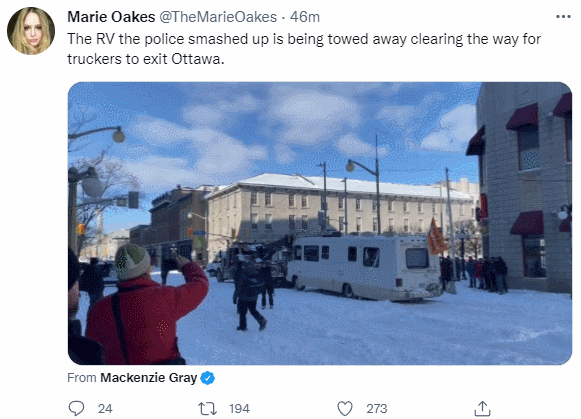Open Marie Oakes' profile picture
The image size is (581, 419).
(x=31, y=31)
